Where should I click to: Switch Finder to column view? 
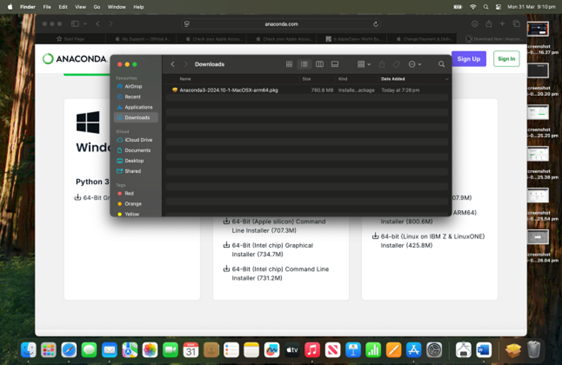(x=319, y=64)
